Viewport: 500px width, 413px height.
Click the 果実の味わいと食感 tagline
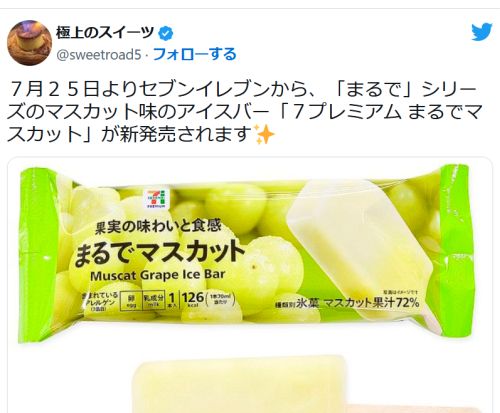coord(158,227)
